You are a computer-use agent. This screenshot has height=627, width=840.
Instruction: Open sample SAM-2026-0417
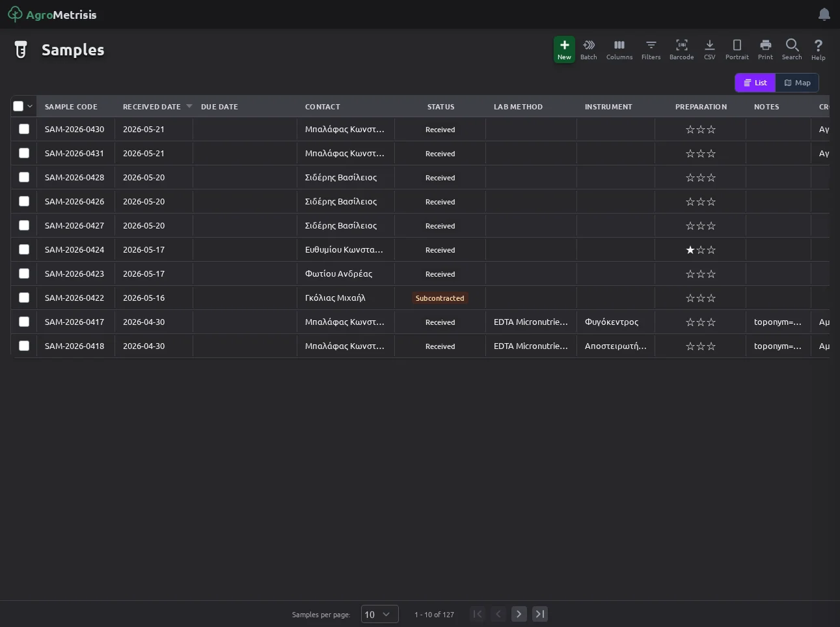(x=74, y=322)
